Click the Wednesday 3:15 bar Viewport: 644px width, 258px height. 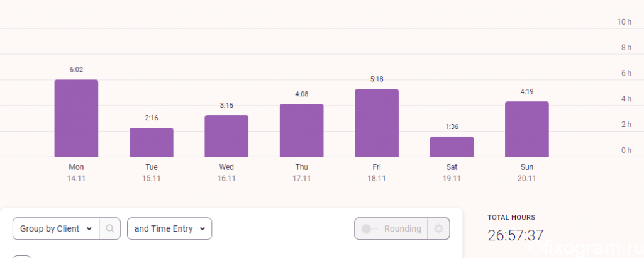click(226, 136)
